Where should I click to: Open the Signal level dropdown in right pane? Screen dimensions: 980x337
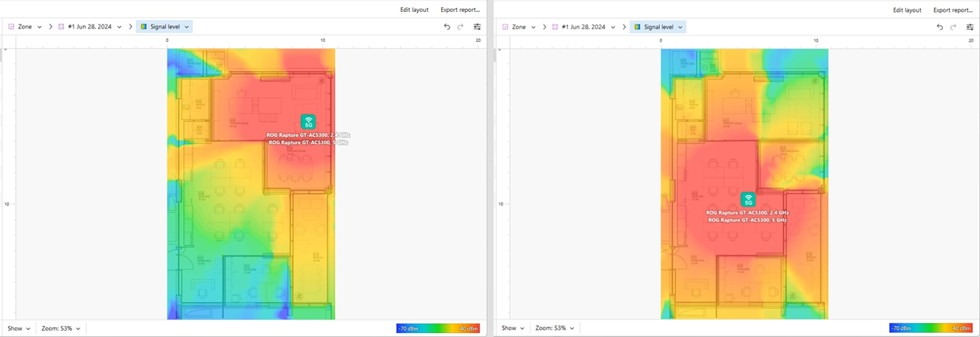(x=658, y=27)
